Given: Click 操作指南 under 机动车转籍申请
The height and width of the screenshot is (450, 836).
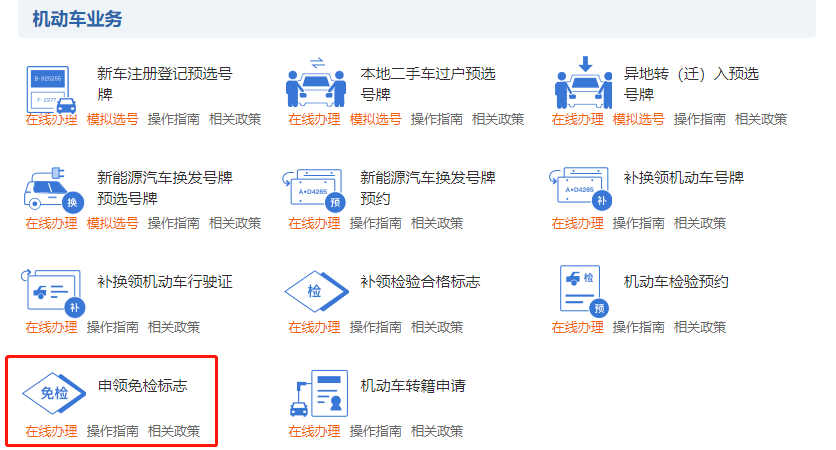Looking at the screenshot, I should (375, 431).
